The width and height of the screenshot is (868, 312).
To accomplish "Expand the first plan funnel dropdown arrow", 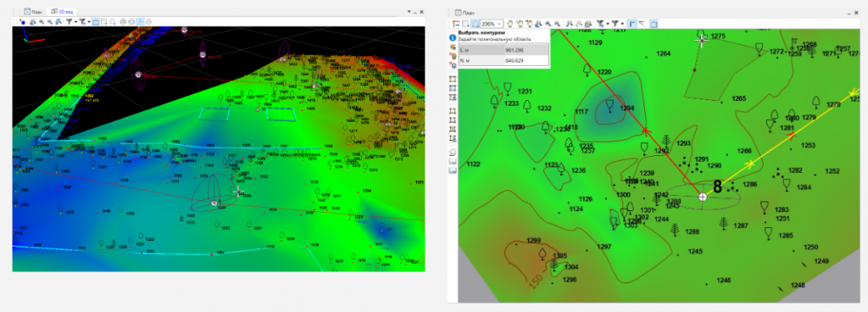I will point(608,24).
